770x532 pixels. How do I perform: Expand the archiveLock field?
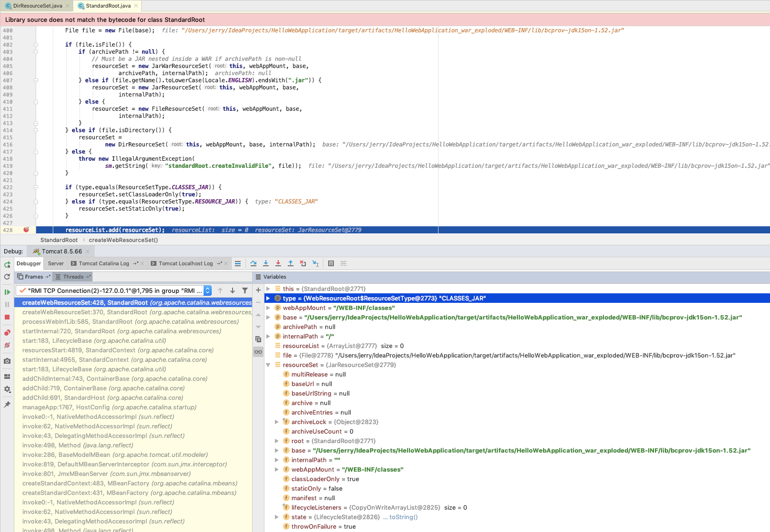(277, 422)
